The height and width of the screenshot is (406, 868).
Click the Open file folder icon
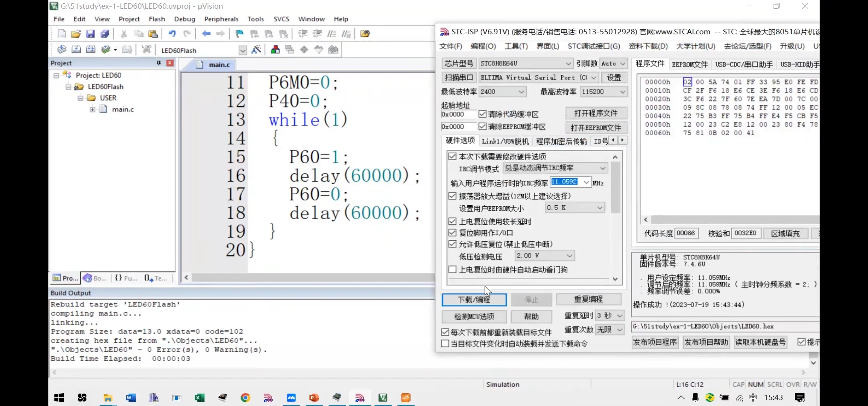tap(76, 34)
